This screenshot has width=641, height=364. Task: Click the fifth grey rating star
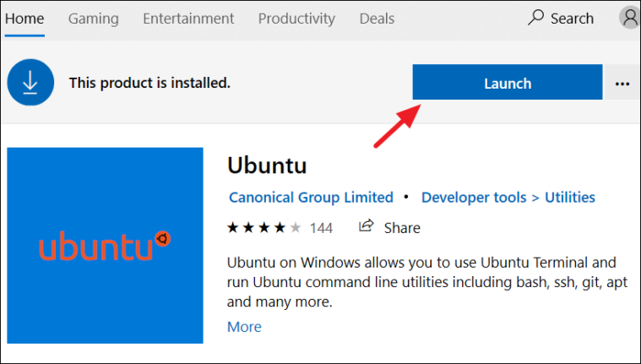click(295, 227)
